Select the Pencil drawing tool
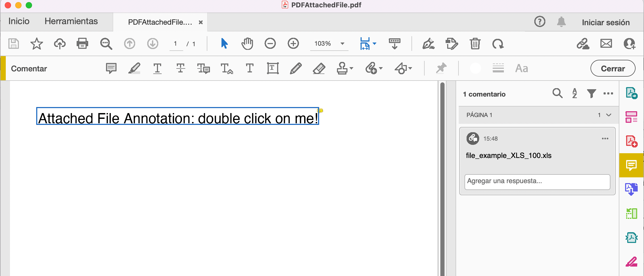644x276 pixels. (296, 68)
